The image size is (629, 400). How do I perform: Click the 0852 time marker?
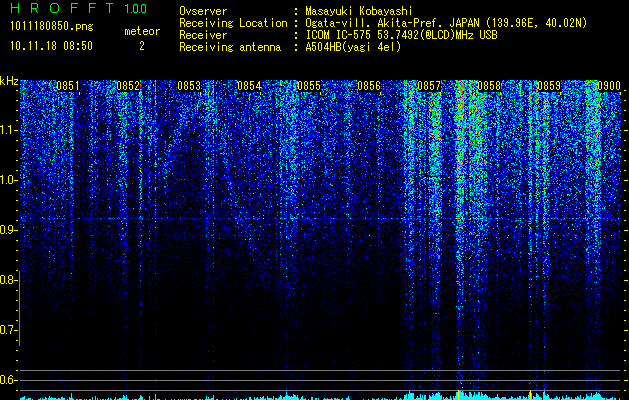128,86
